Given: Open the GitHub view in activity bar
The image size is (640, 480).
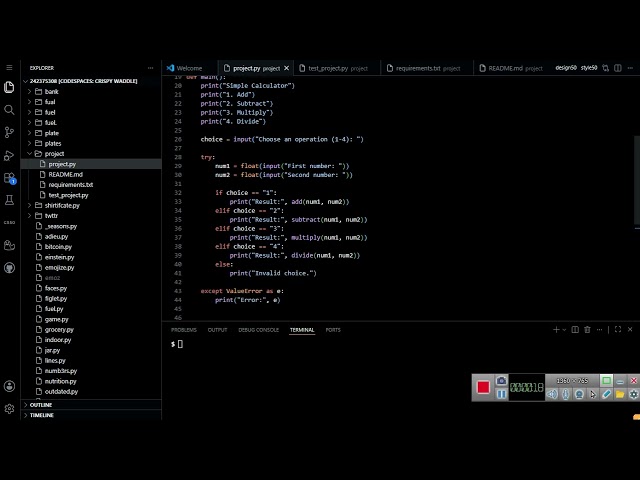Looking at the screenshot, I should (9, 268).
